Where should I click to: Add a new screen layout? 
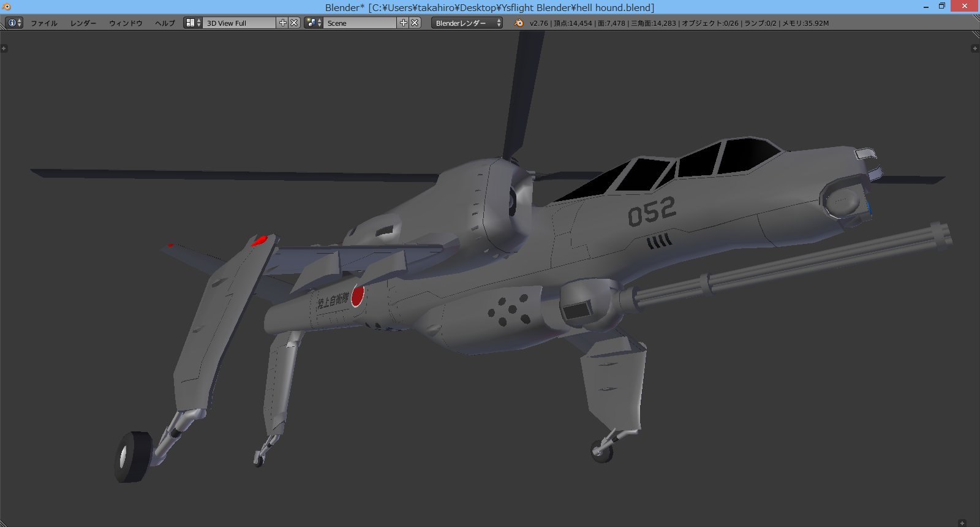(283, 23)
